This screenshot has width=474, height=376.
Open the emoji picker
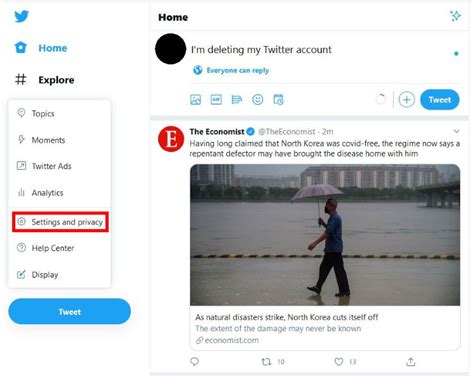click(x=257, y=99)
